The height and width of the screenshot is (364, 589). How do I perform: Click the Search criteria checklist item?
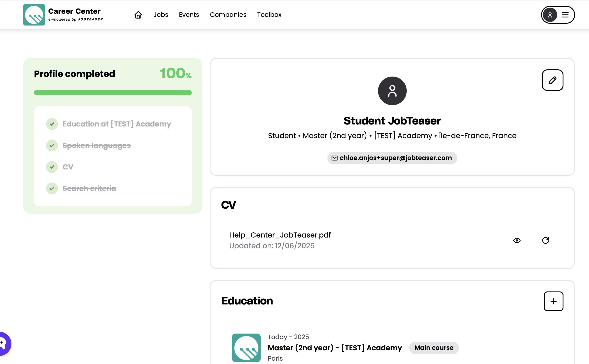pyautogui.click(x=89, y=188)
